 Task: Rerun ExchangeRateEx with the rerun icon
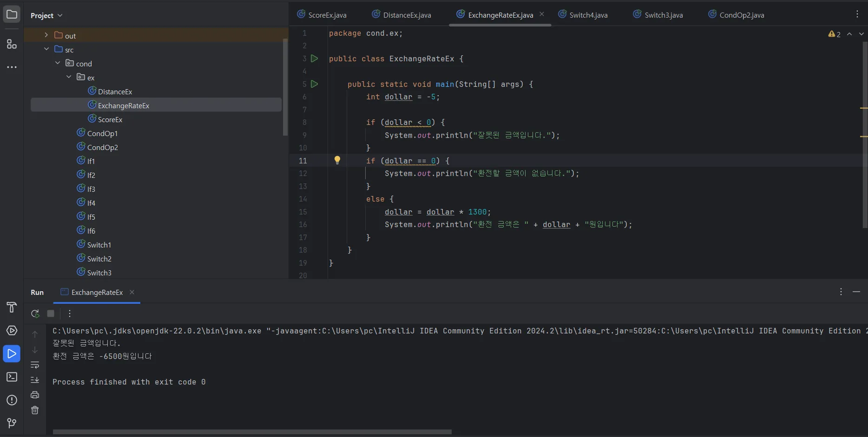point(35,313)
